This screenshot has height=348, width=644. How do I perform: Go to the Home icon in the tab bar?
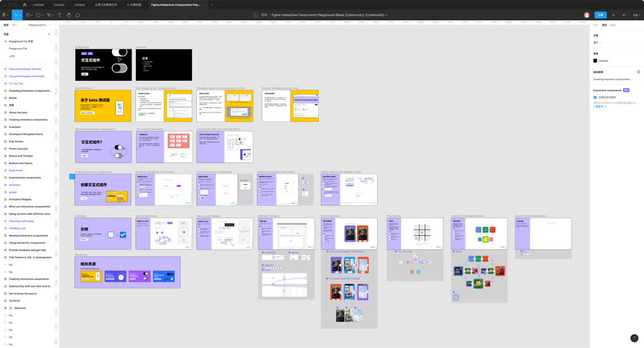24,5
